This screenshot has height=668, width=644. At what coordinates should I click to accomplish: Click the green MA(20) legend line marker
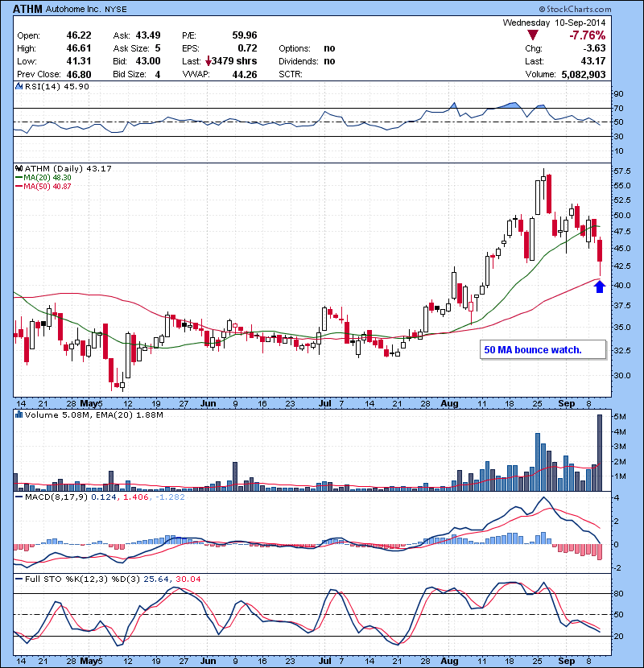[19, 178]
